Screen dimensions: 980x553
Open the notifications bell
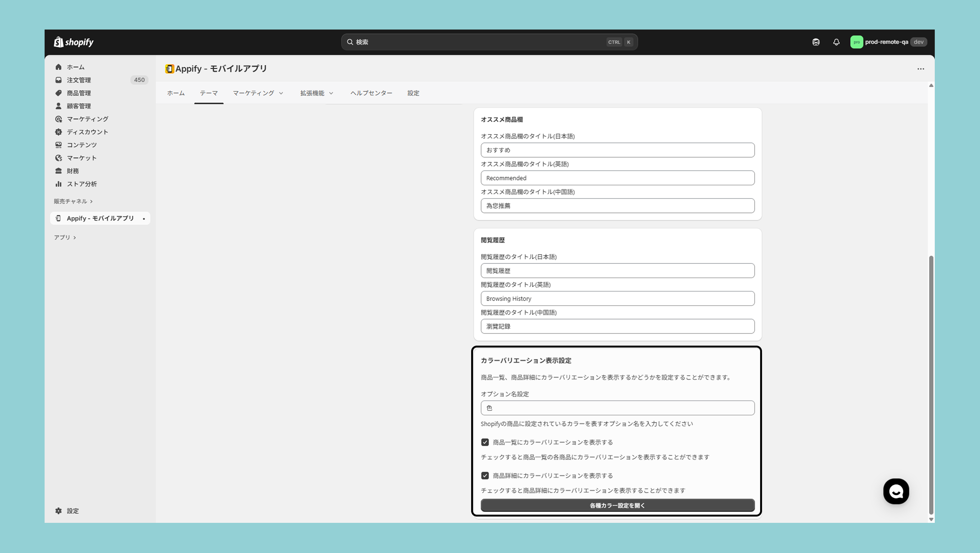click(836, 42)
